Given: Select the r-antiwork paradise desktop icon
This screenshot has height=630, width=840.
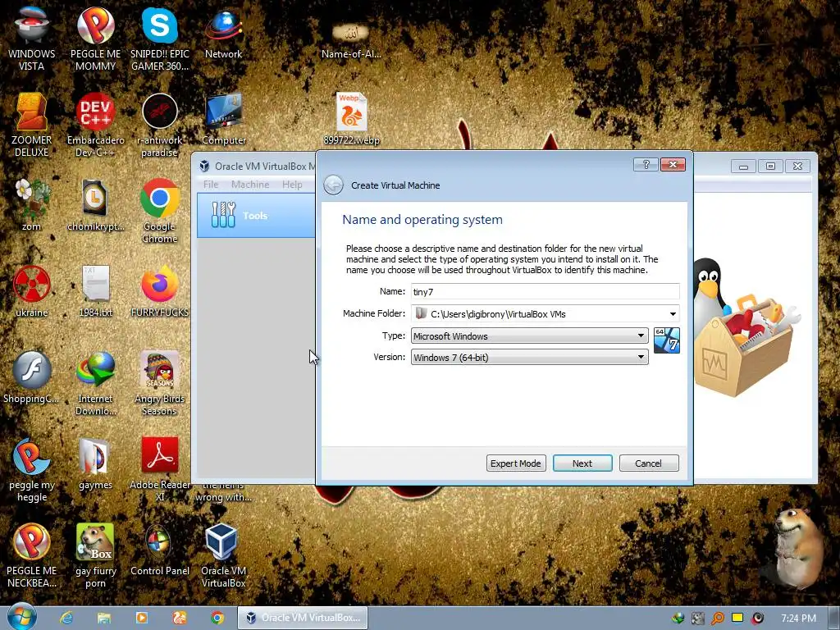Looking at the screenshot, I should click(160, 125).
